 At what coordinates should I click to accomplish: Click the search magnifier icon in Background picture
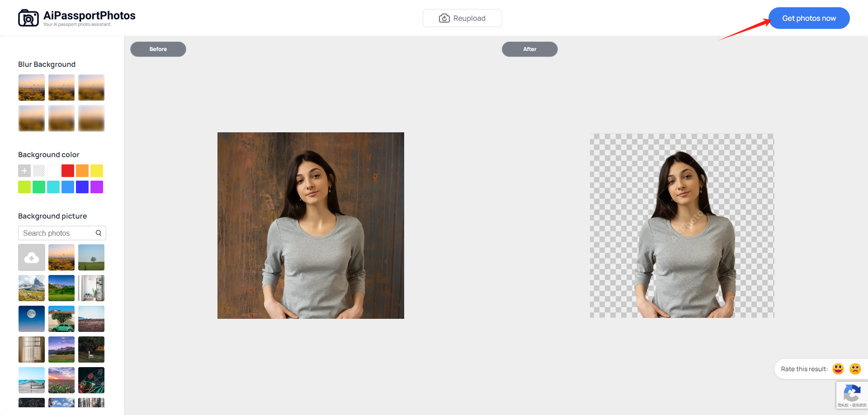point(99,233)
